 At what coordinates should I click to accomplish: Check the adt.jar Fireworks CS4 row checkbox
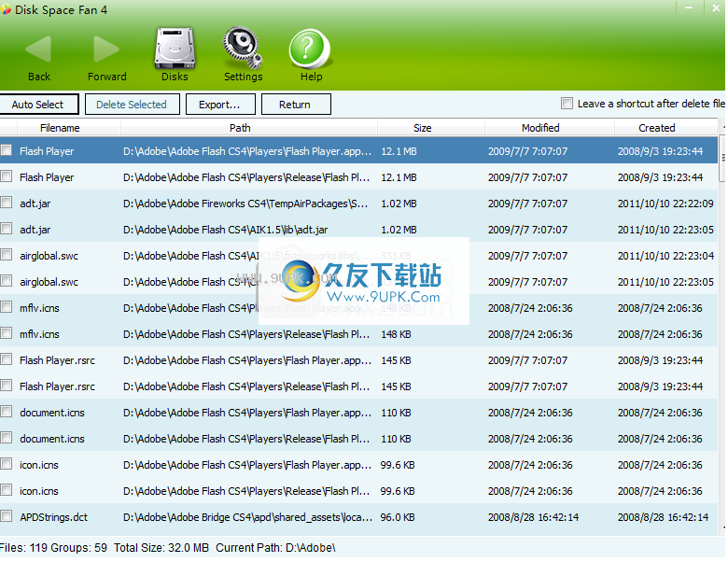coord(7,203)
